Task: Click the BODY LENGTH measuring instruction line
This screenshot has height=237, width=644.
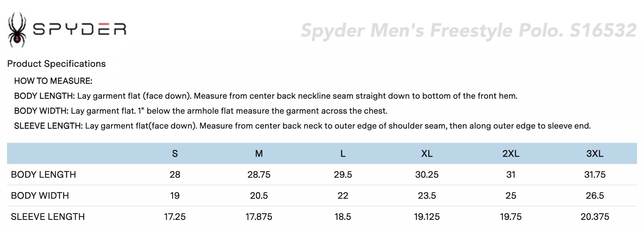Action: [x=265, y=96]
